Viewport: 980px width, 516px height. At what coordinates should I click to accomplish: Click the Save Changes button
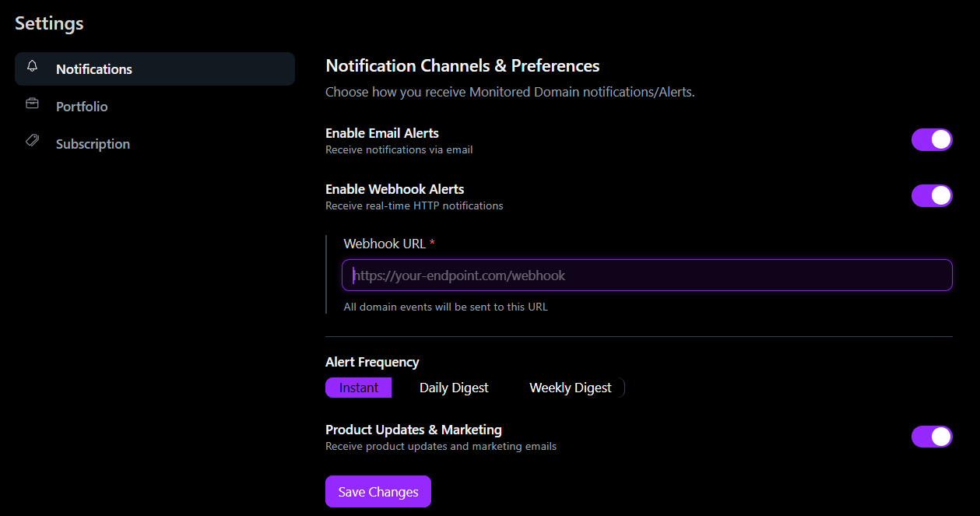[x=378, y=491]
